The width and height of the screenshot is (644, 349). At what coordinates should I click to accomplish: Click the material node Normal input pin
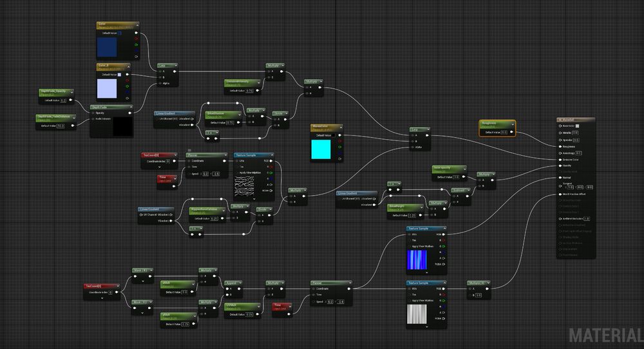560,177
